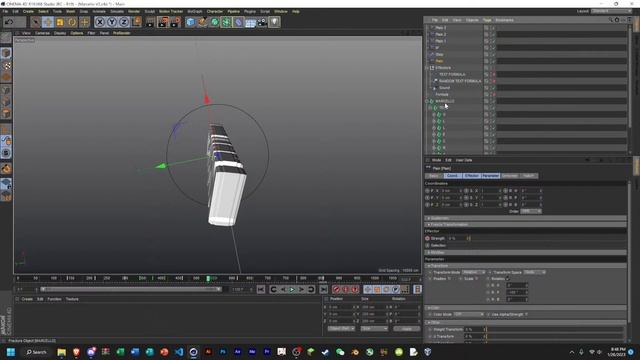Toggle Use Alpha/Strength checkbox
The image size is (640, 360).
(527, 314)
